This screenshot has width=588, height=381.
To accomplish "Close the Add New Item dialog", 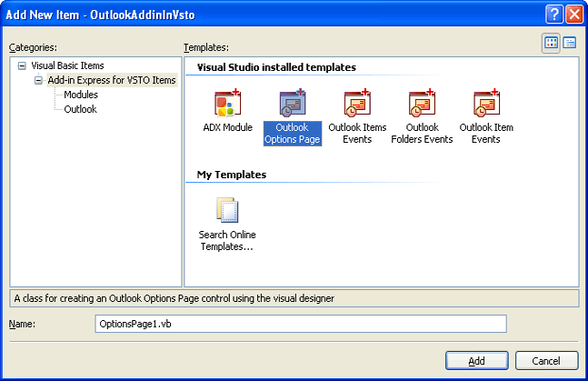I will click(574, 15).
